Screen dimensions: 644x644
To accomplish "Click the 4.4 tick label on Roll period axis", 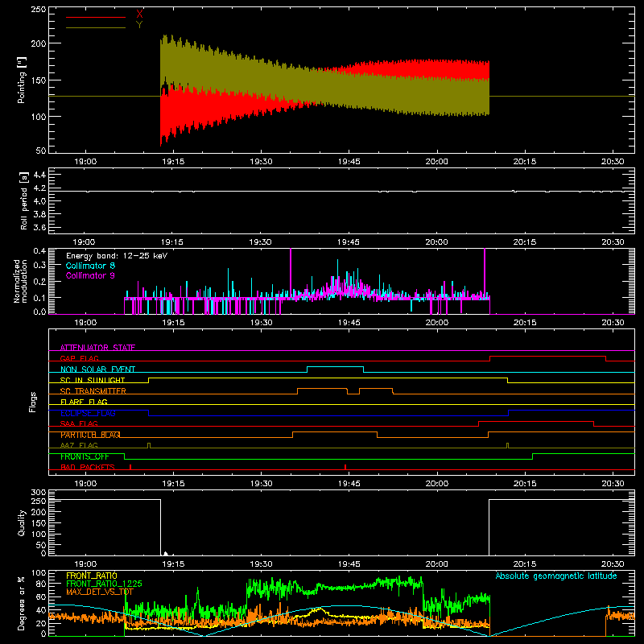I will click(39, 175).
